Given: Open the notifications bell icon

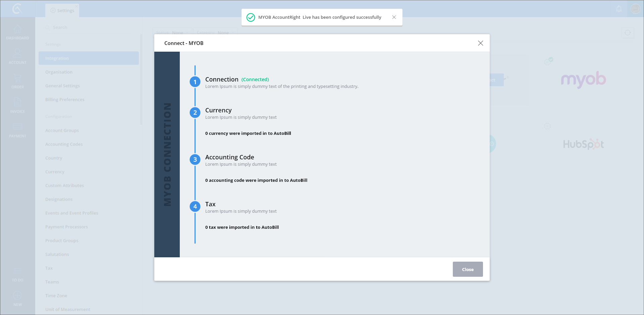Looking at the screenshot, I should point(619,9).
